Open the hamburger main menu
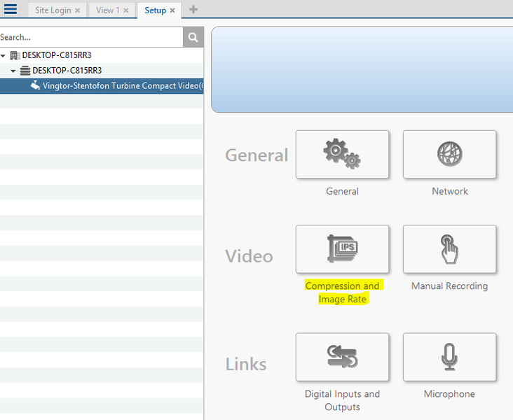513x420 pixels. 11,10
